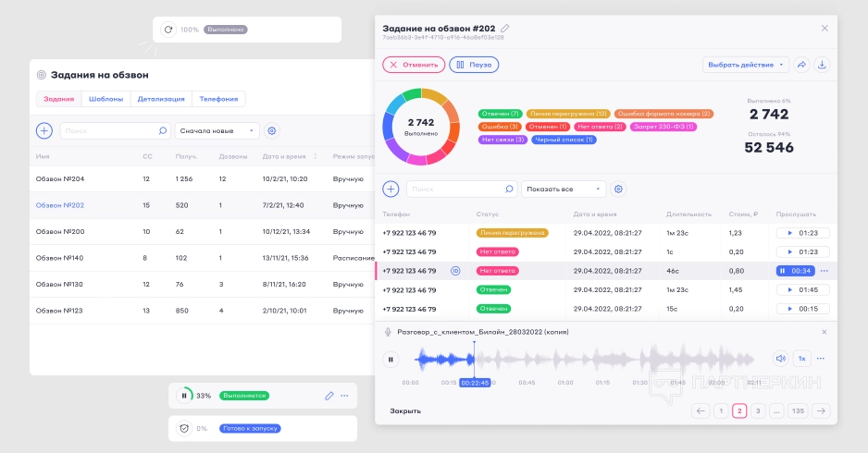Click the speaker volume icon in the audio player
This screenshot has width=868, height=453.
pos(780,359)
